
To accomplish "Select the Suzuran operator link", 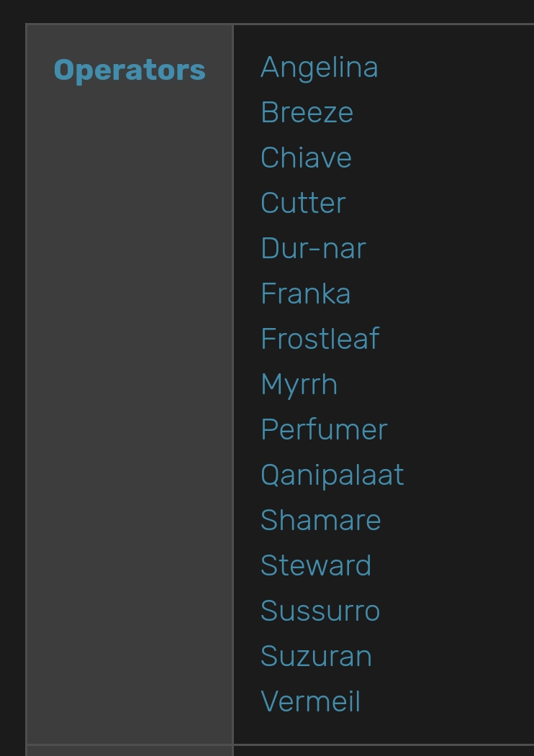I will pos(315,656).
